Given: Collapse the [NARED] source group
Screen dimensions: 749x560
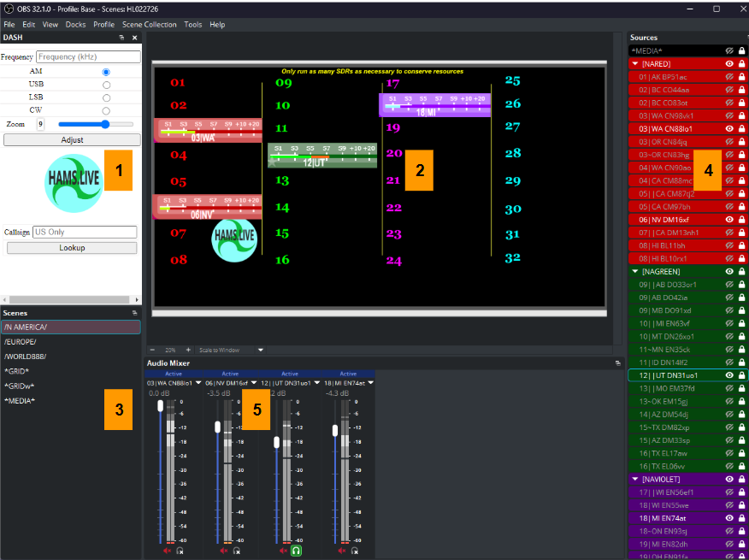Looking at the screenshot, I should 634,64.
